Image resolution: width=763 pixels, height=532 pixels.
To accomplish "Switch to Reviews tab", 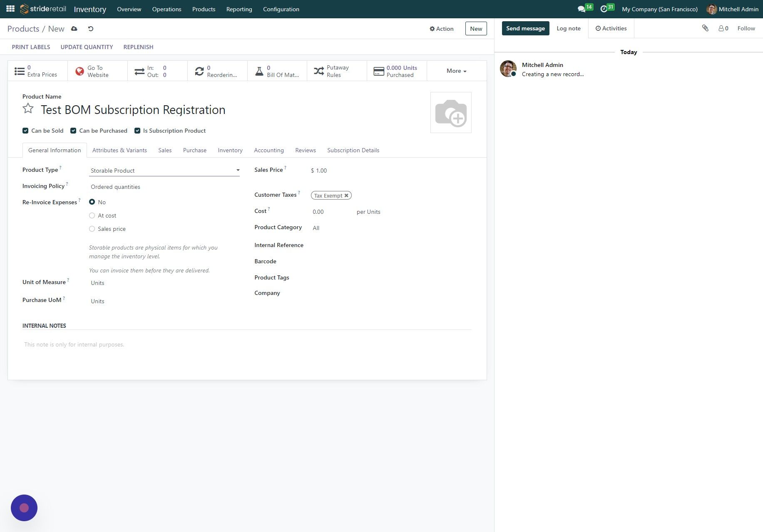I will 306,150.
